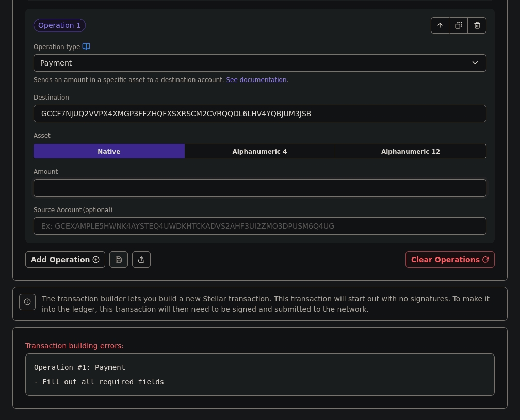Screen dimensions: 520x420
Task: Expand the Operation type chevron arrow
Action: pyautogui.click(x=475, y=63)
